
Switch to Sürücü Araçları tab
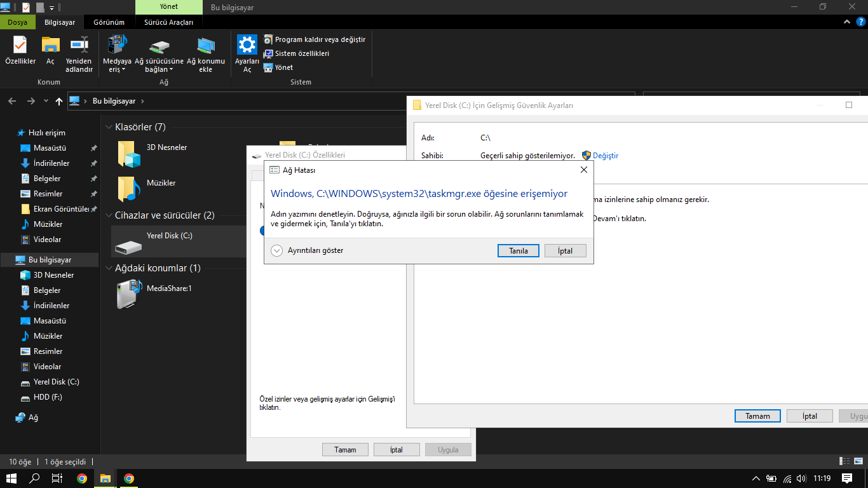(168, 22)
